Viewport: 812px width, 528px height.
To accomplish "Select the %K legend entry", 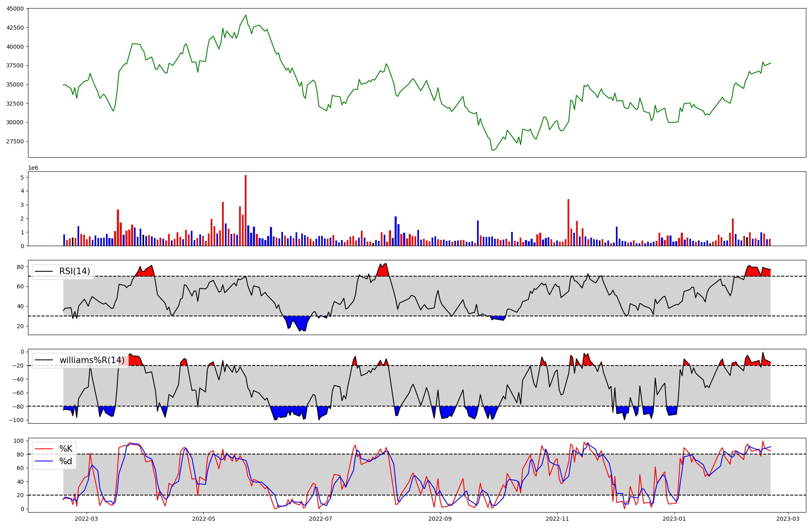I will [66, 449].
